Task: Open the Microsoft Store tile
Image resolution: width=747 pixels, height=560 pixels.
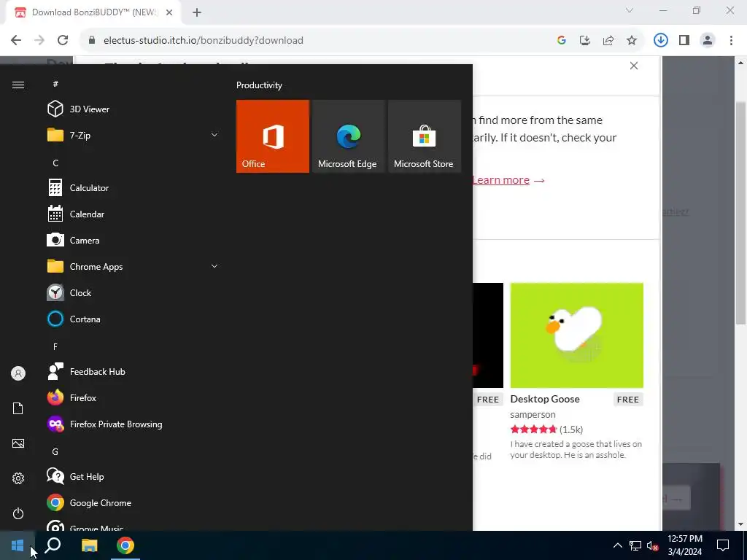Action: point(424,136)
